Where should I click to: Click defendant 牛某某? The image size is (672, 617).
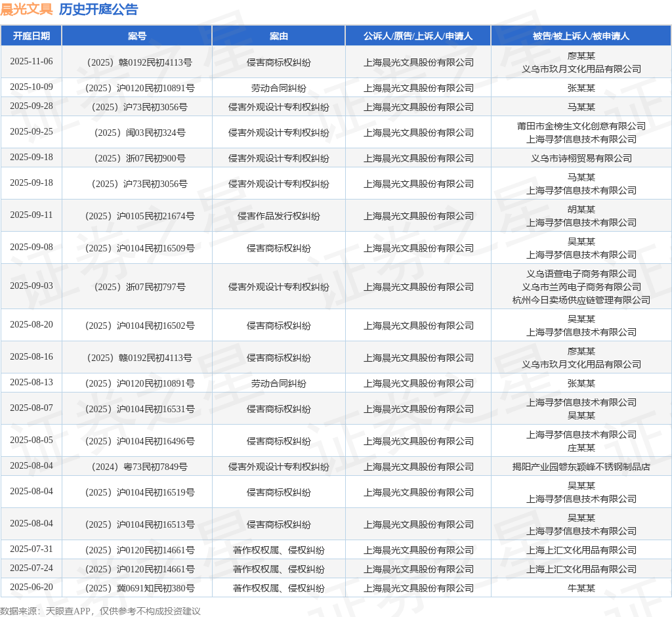[x=581, y=588]
